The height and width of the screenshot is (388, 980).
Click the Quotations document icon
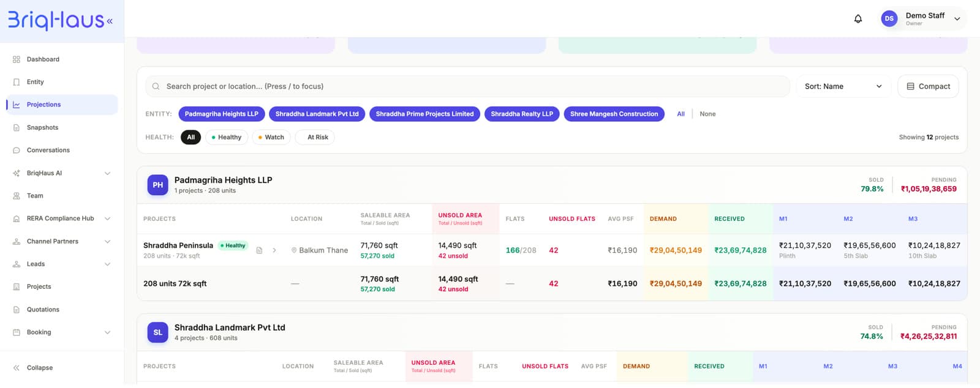[17, 310]
